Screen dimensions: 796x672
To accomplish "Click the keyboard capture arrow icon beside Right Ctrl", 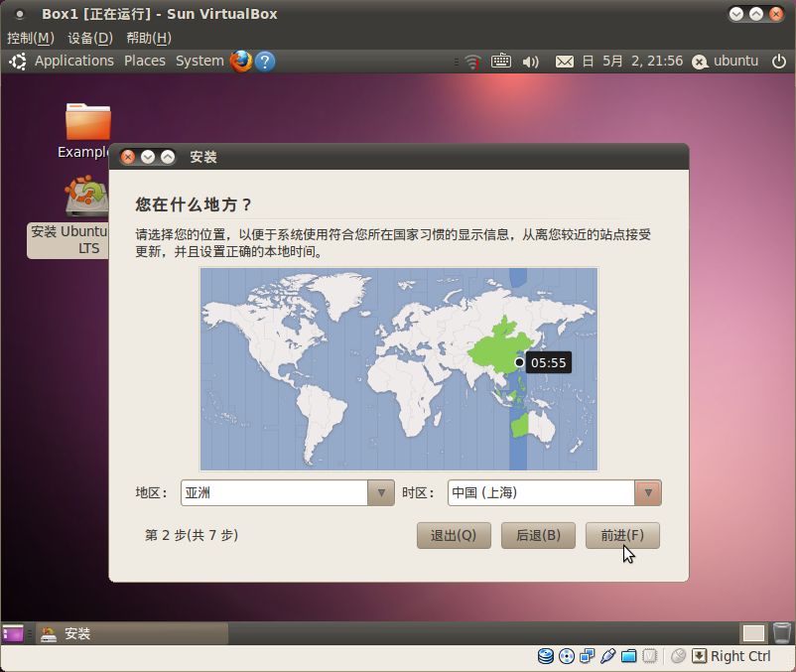I will pos(699,656).
